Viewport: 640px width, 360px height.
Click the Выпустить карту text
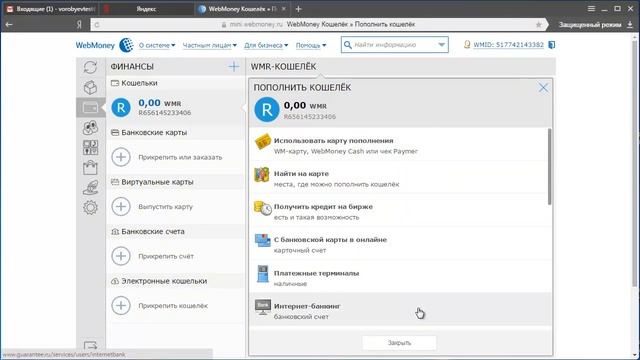[165, 207]
